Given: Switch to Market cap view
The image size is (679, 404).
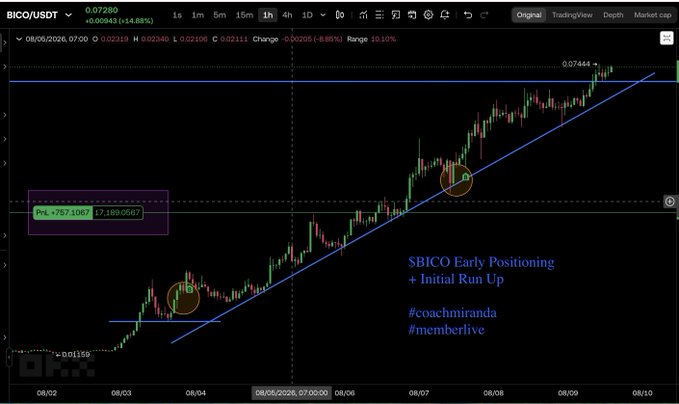Looking at the screenshot, I should coord(653,15).
